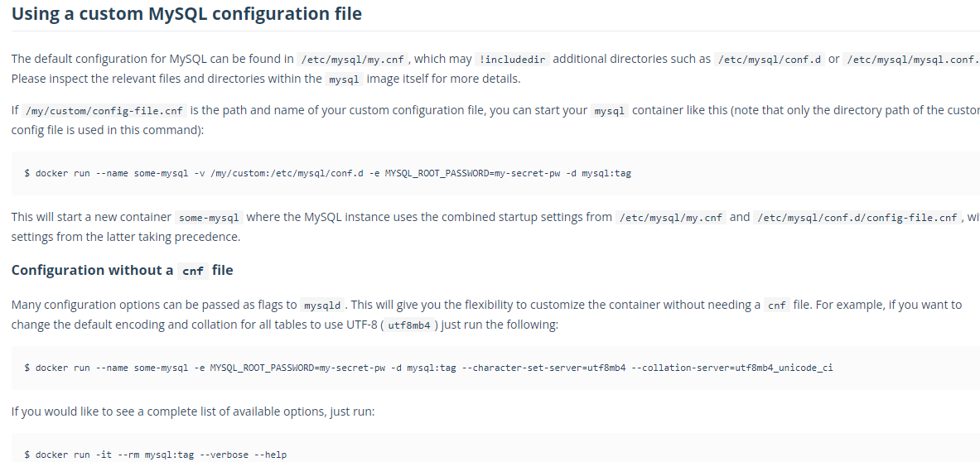The width and height of the screenshot is (980, 462).
Task: Click the mysql code before "container like this"
Action: tap(610, 111)
